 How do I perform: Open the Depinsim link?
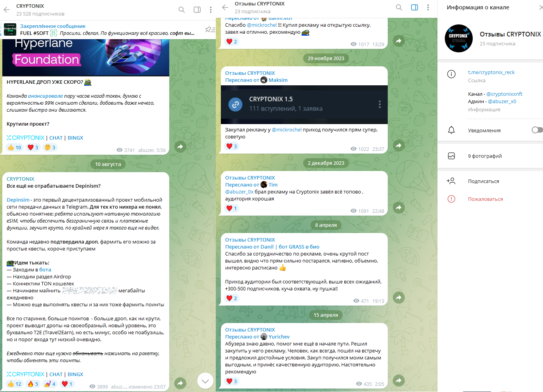pyautogui.click(x=18, y=200)
